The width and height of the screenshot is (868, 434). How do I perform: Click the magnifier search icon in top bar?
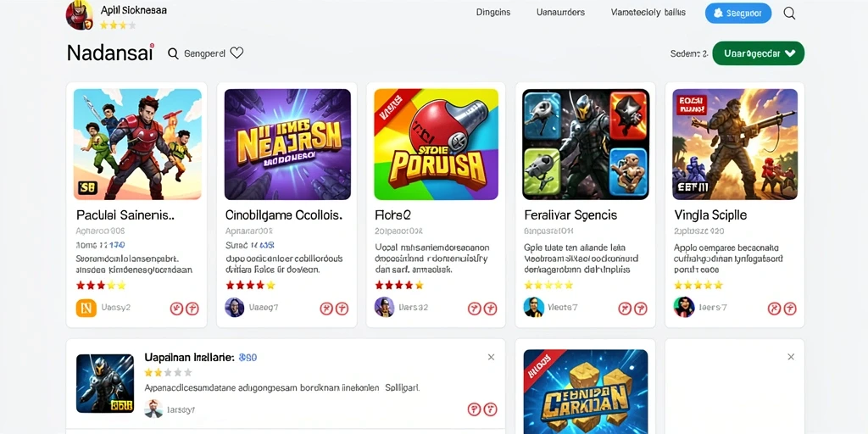pyautogui.click(x=789, y=14)
